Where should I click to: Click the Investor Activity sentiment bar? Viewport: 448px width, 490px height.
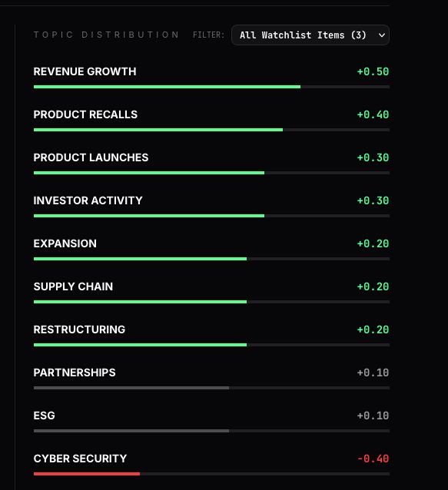coord(211,216)
